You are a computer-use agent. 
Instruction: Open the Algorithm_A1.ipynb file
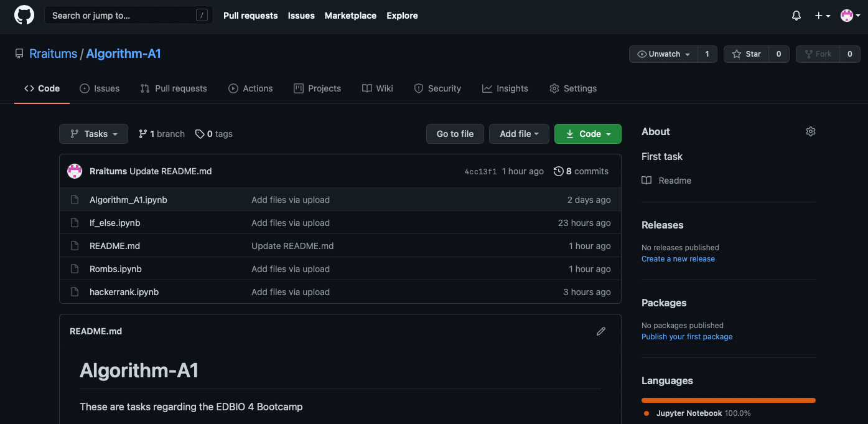pyautogui.click(x=128, y=200)
